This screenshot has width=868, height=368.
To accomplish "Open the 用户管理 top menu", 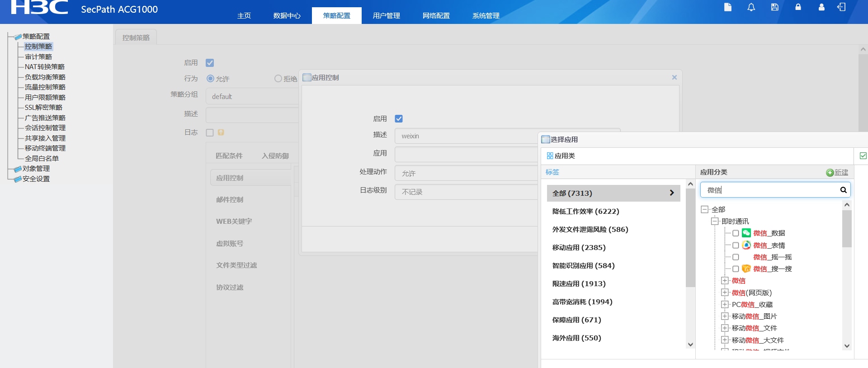I will point(386,16).
